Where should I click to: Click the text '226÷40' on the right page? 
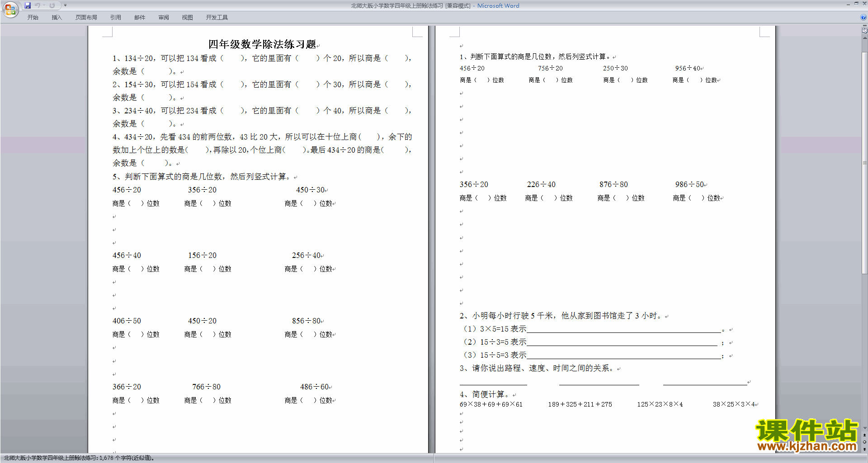pos(541,184)
